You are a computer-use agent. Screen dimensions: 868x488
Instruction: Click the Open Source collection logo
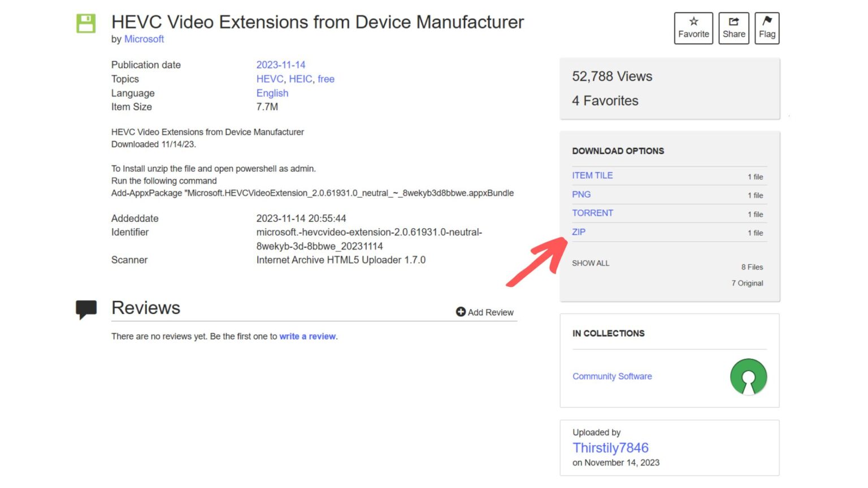point(748,377)
